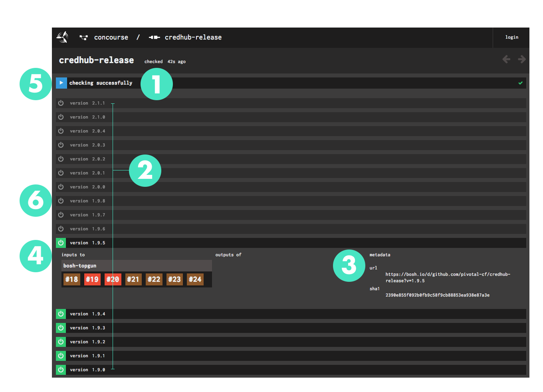Click the resource icon beside credhub-release
Screen dimensions: 543x392
(154, 38)
